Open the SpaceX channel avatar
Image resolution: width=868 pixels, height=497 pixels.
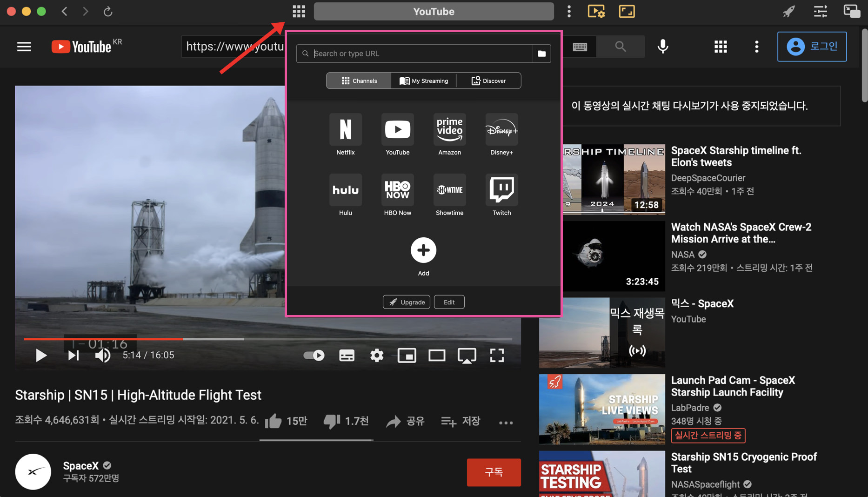coord(33,472)
